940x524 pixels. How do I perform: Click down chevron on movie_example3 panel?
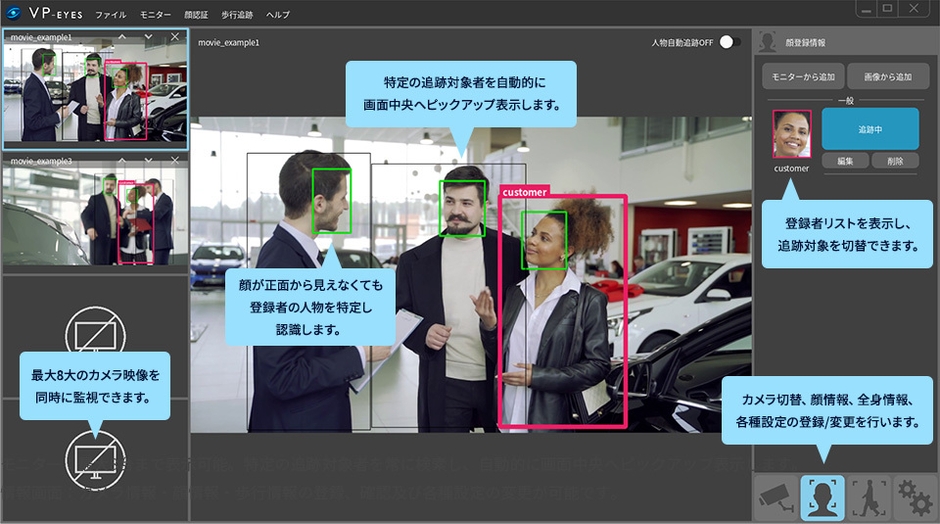tap(148, 160)
